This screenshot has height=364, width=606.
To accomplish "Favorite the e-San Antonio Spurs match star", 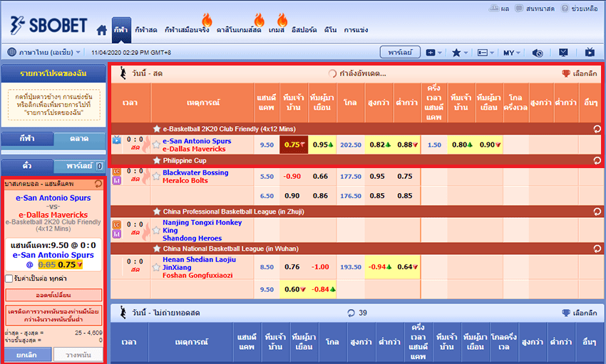I will [x=156, y=145].
